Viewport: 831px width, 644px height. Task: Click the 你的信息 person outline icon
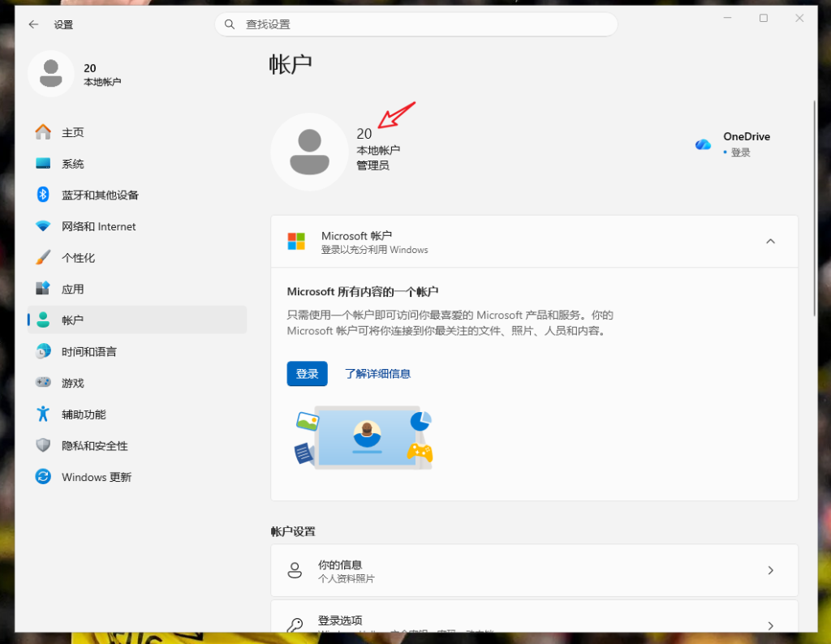click(x=295, y=570)
